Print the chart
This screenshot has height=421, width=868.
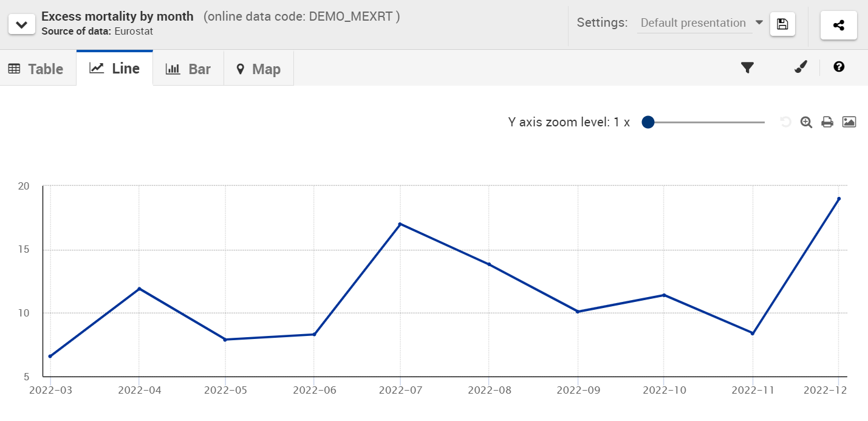827,122
